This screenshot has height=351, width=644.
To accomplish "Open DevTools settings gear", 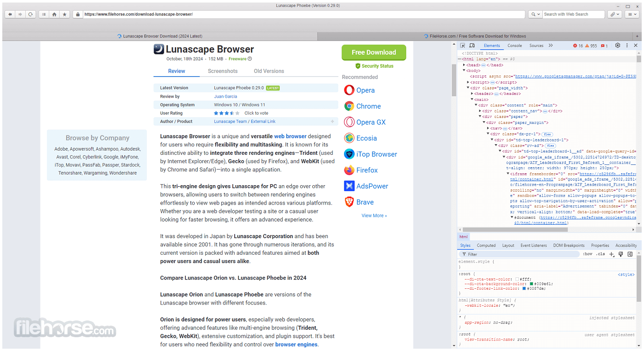I will [618, 46].
